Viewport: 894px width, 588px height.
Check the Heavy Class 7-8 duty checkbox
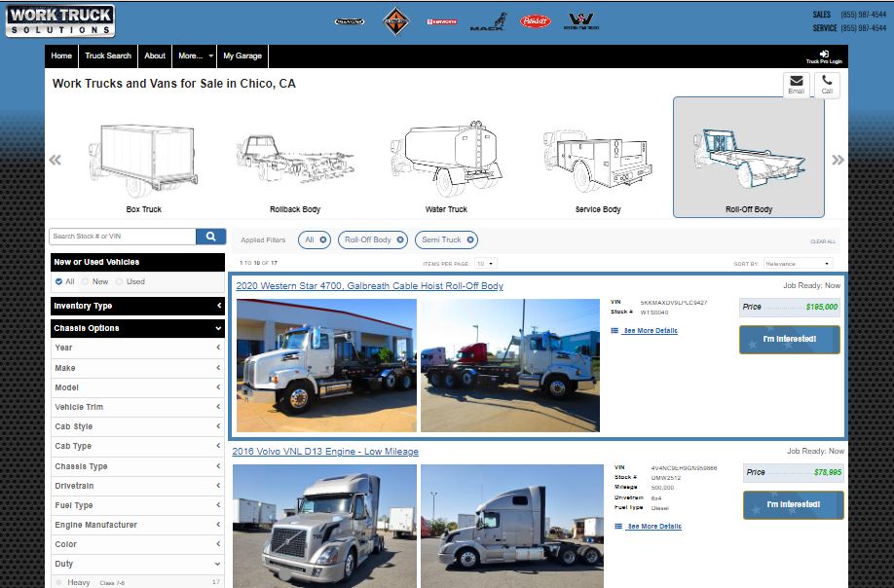pos(58,582)
